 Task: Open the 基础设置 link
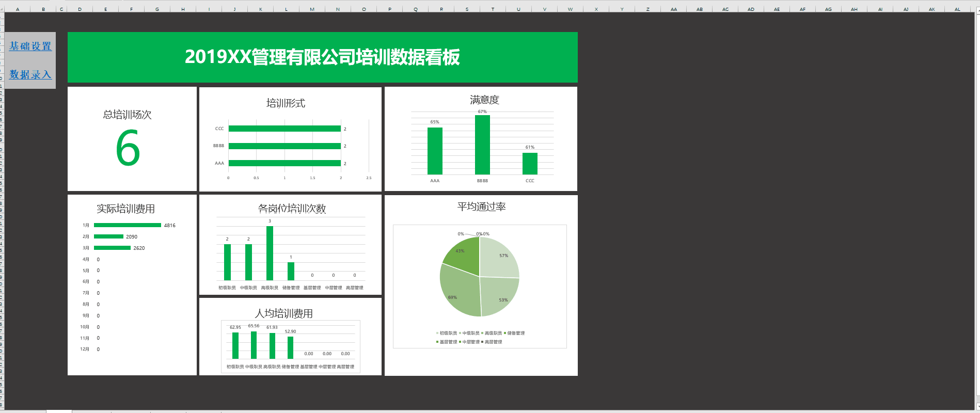click(30, 46)
